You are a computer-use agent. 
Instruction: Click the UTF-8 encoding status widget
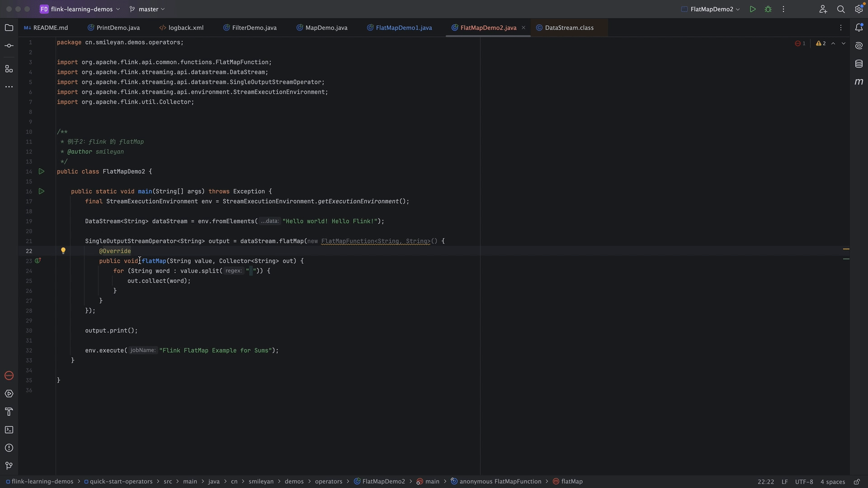[804, 482]
